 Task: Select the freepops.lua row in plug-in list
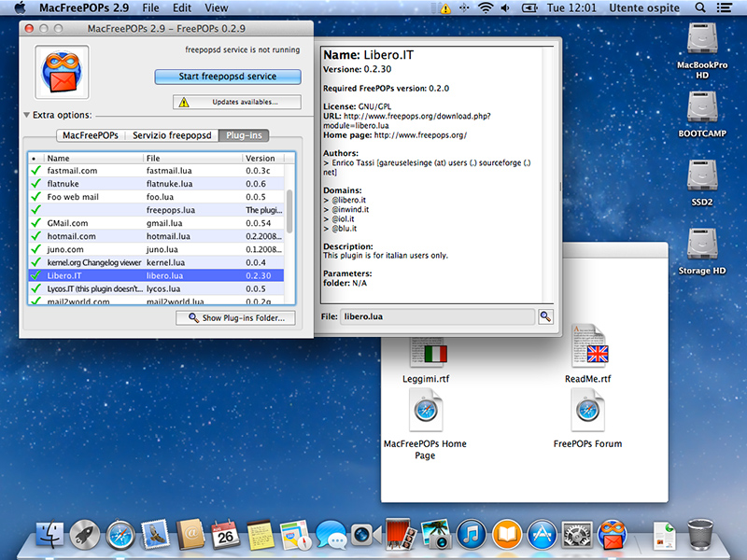(156, 209)
